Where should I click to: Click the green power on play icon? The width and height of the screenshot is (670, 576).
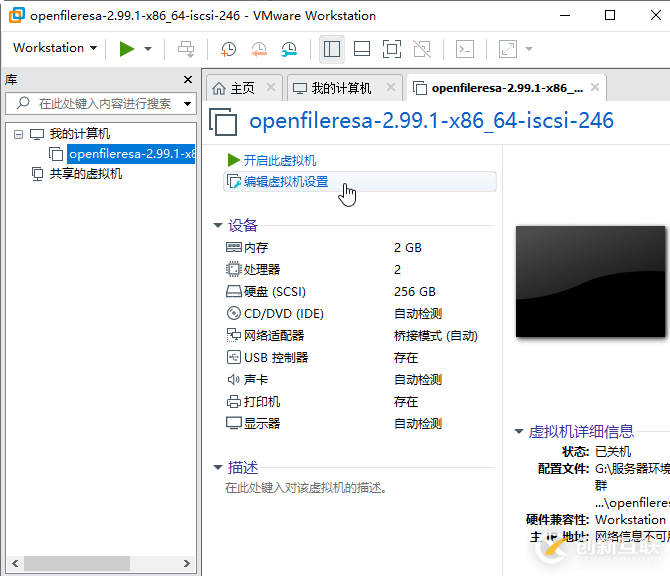point(127,48)
